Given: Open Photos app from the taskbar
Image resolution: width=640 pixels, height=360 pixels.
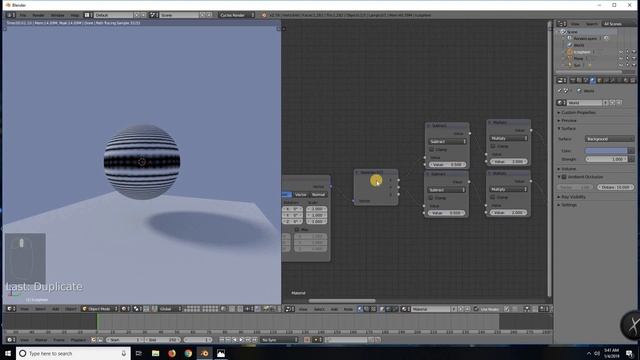Looking at the screenshot, I should pos(221,353).
